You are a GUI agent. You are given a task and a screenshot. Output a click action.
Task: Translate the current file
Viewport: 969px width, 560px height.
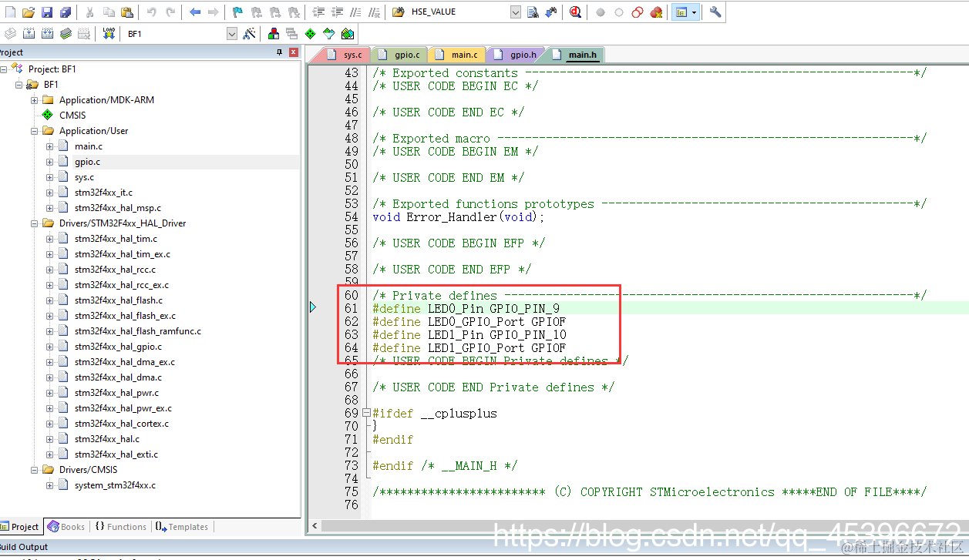10,34
